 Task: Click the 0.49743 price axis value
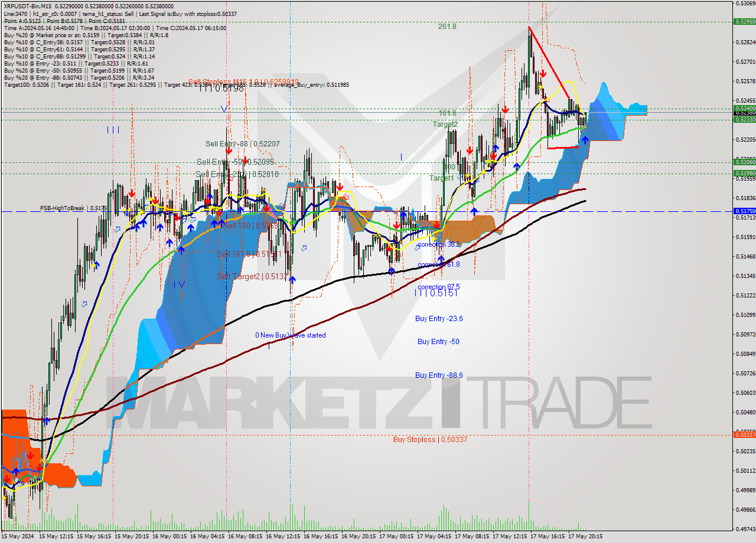[x=745, y=529]
